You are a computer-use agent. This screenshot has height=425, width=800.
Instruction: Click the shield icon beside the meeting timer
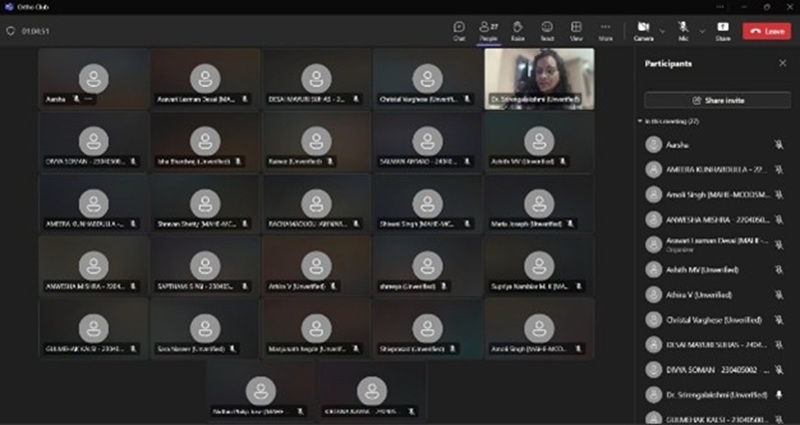[x=11, y=31]
